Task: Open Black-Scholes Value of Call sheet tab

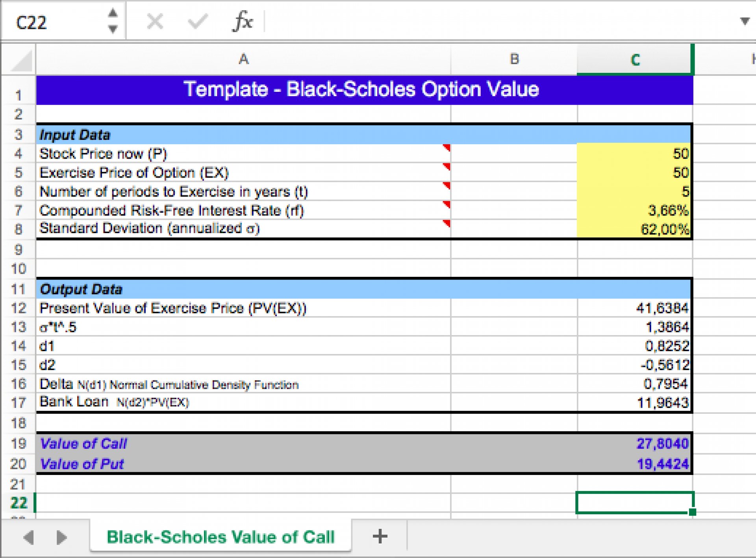Action: (x=220, y=537)
